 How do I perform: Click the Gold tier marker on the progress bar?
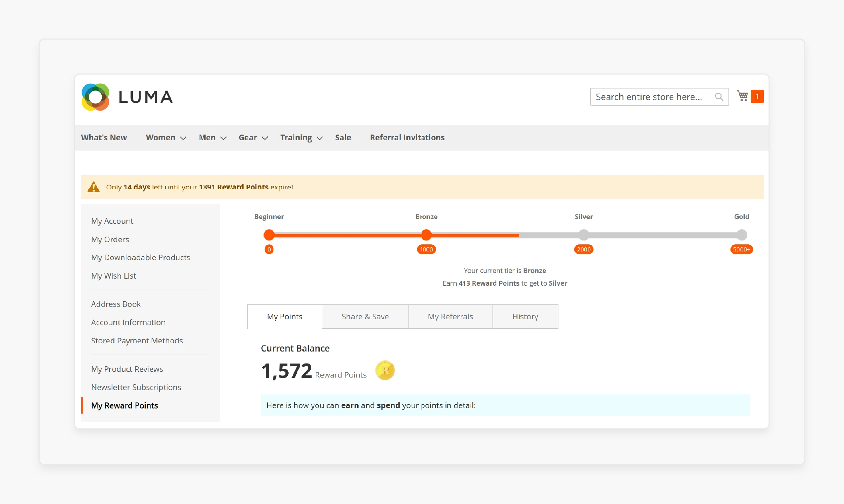(x=742, y=235)
